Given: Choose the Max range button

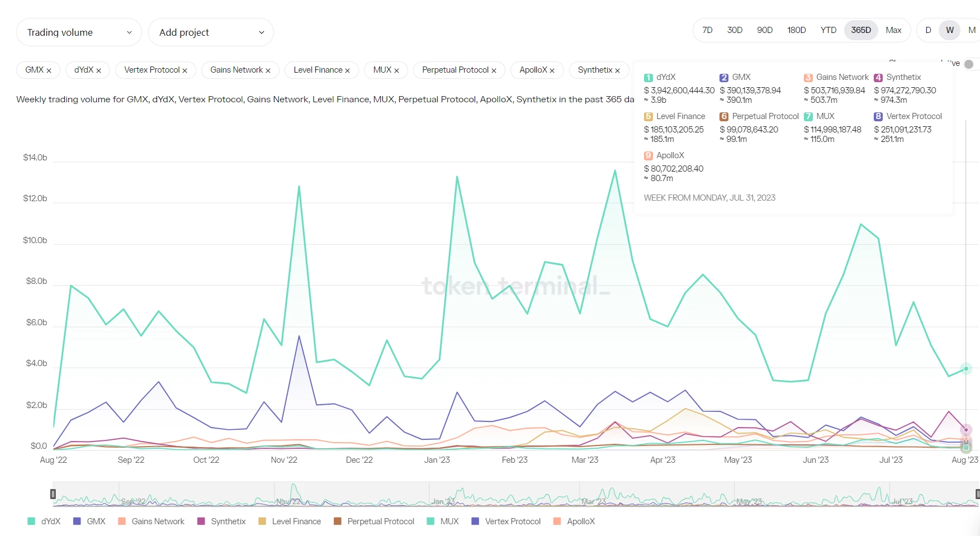Looking at the screenshot, I should (893, 30).
